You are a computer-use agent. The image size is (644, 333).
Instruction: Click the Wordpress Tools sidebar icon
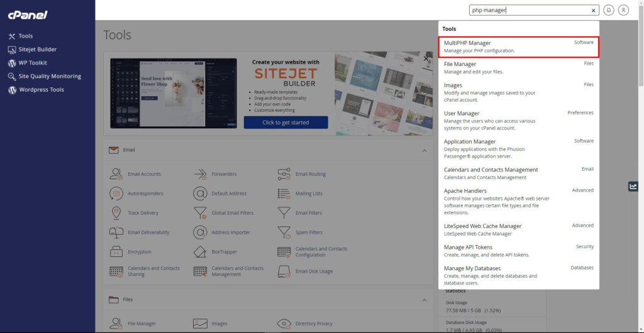point(13,90)
